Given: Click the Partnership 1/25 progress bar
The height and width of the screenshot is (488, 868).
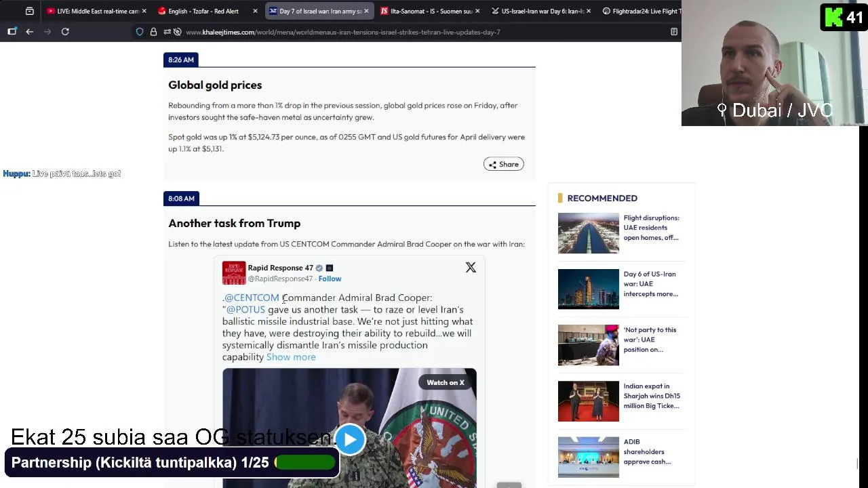Looking at the screenshot, I should click(304, 462).
